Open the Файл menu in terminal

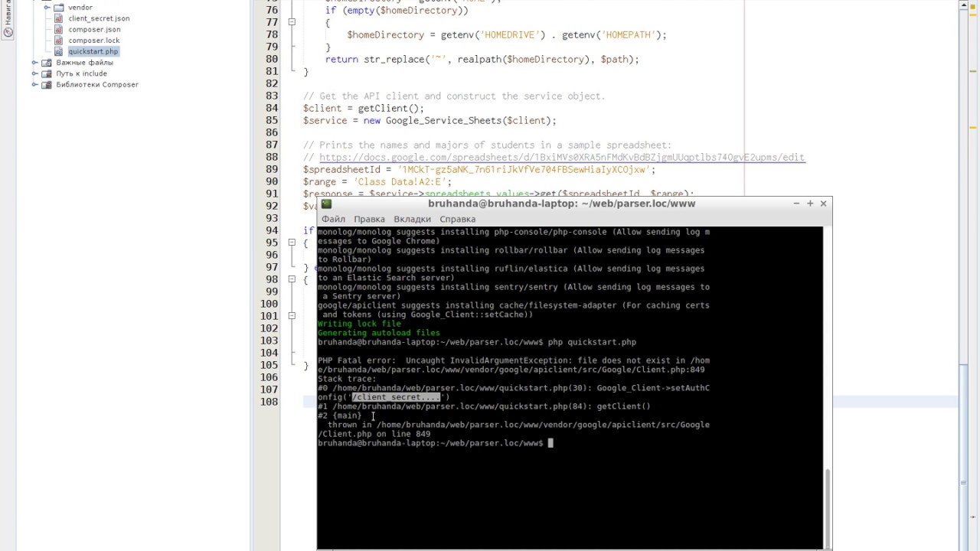333,219
